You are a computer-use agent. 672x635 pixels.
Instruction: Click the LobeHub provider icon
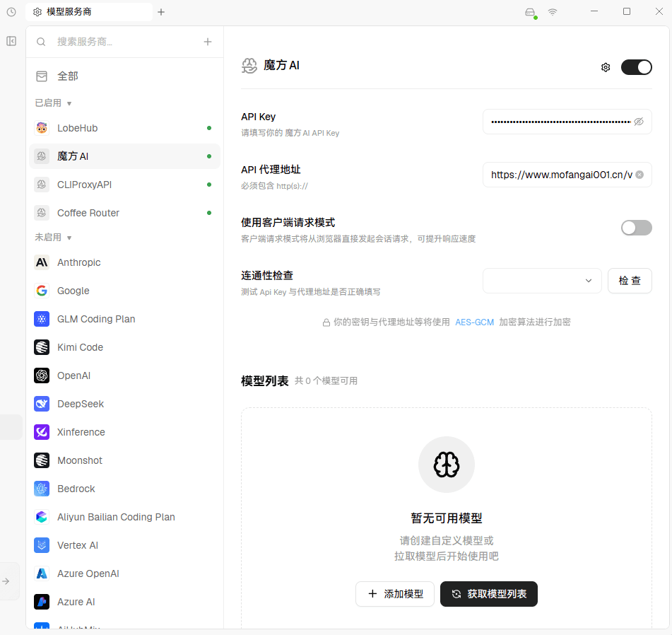[42, 128]
